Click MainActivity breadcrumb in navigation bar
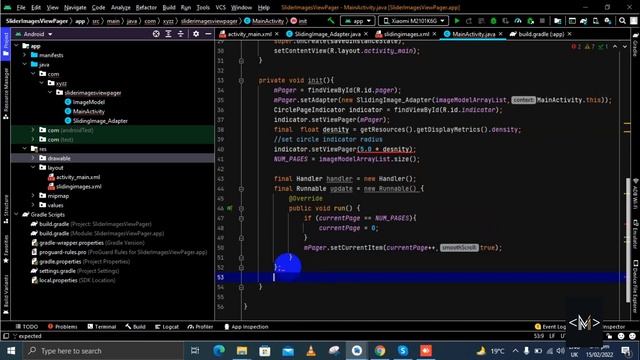This screenshot has width=640, height=360. [264, 21]
